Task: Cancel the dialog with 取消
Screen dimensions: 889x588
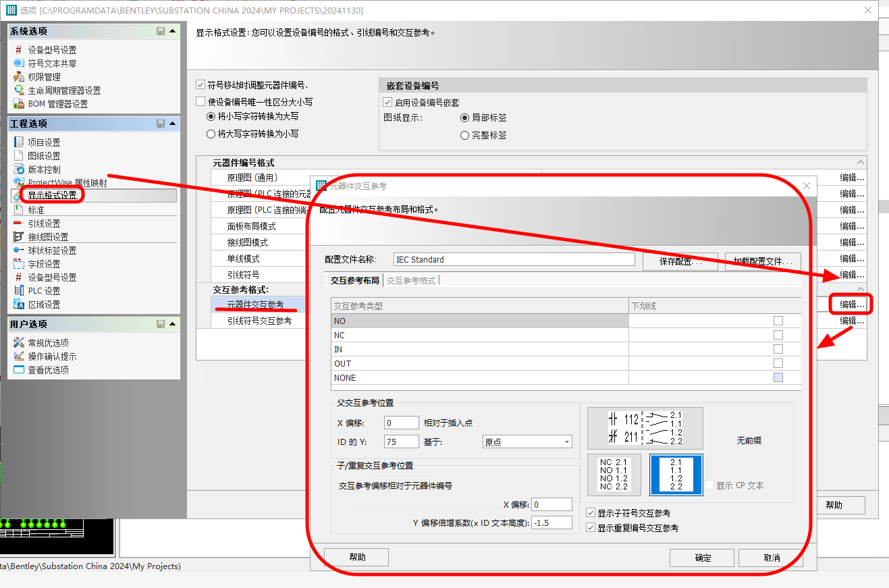Action: point(771,558)
